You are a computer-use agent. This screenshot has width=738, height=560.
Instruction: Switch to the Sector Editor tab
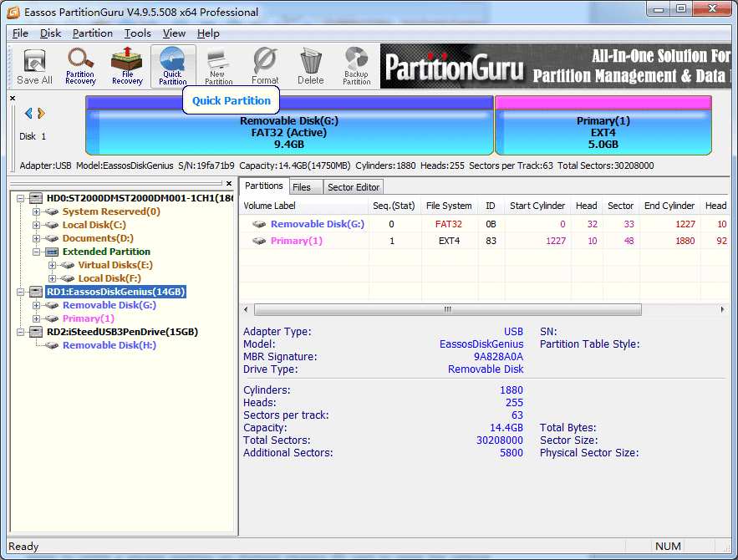(x=354, y=187)
